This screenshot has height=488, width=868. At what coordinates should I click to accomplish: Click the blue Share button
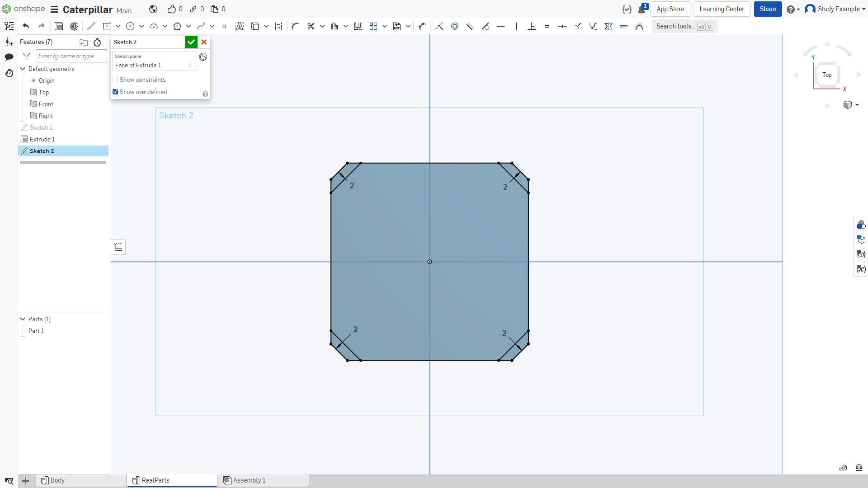(x=768, y=9)
